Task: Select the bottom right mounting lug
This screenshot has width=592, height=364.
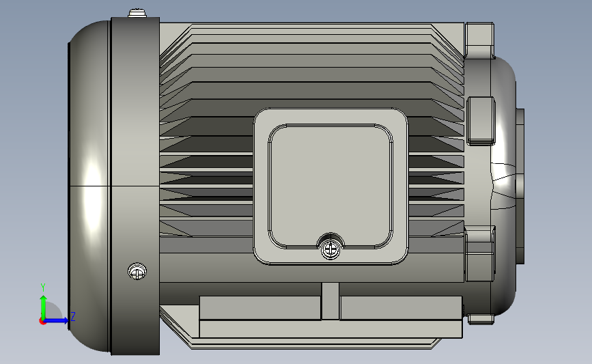Action: click(x=481, y=320)
